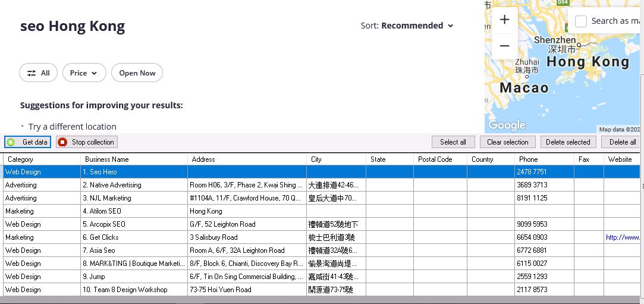644x304 pixels.
Task: Zoom in on the map
Action: point(504,19)
